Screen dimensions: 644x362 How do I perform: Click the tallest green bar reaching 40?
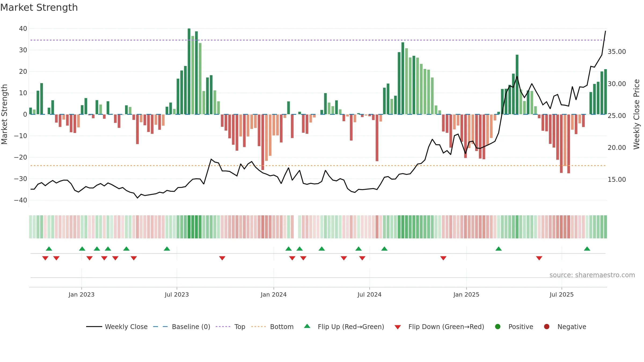coord(189,71)
